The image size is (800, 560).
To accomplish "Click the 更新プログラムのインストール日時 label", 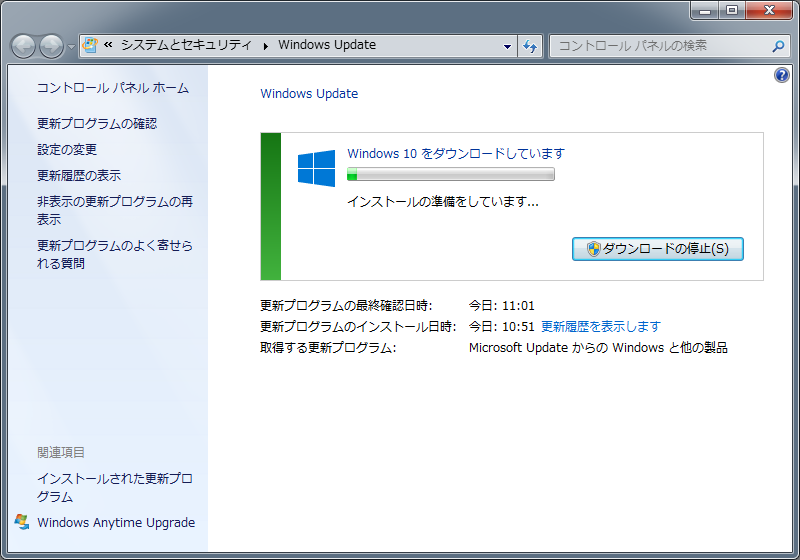I will 358,326.
